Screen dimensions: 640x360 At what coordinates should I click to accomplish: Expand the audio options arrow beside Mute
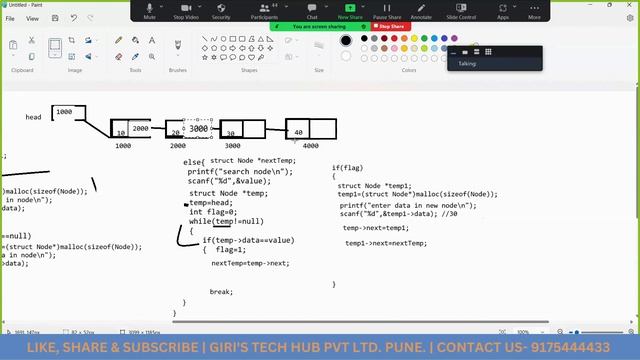[161, 7]
